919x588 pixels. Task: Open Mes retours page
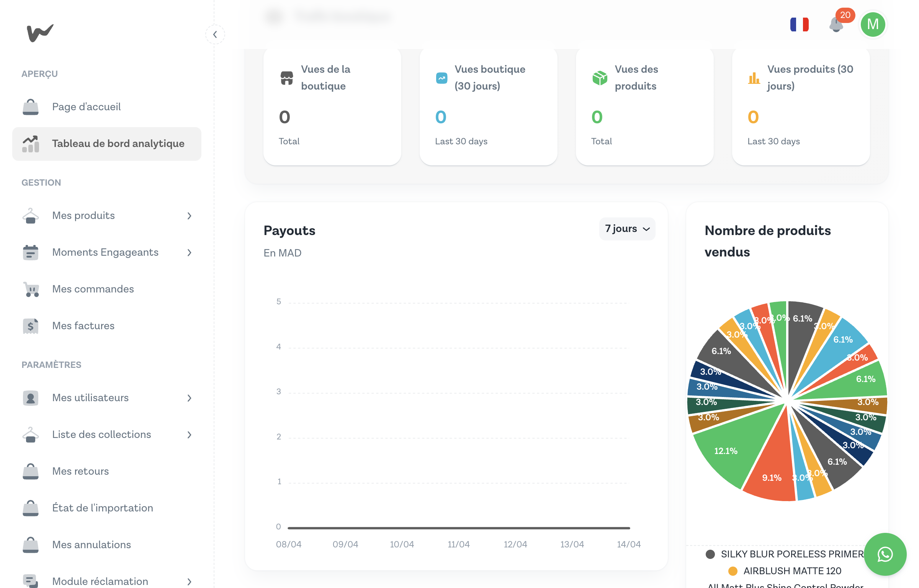(x=80, y=471)
